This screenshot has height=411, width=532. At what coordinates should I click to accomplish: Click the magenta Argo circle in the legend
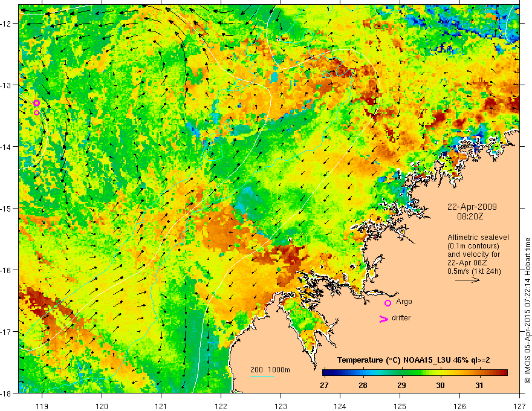tap(388, 303)
